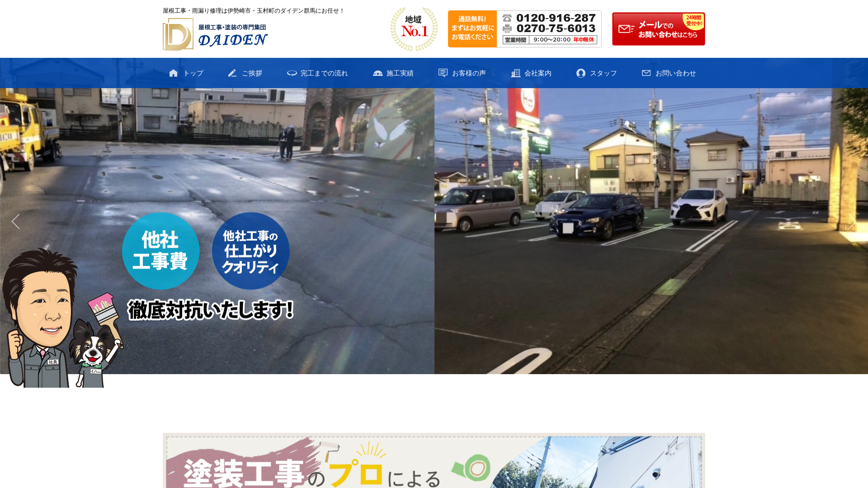Image resolution: width=868 pixels, height=488 pixels.
Task: Open スタッフ navigation menu item
Action: (603, 73)
